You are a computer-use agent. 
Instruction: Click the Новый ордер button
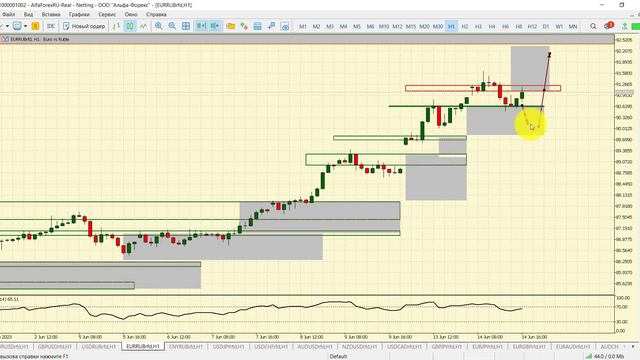[84, 26]
